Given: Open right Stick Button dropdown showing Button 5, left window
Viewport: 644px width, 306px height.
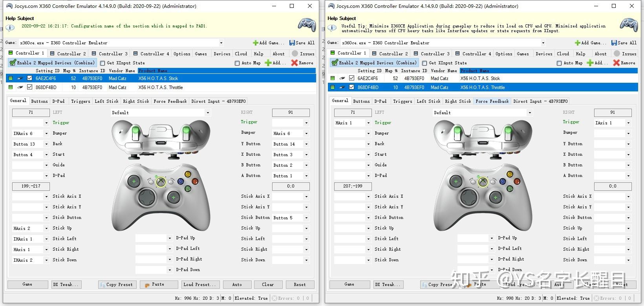Looking at the screenshot, I should pos(306,218).
